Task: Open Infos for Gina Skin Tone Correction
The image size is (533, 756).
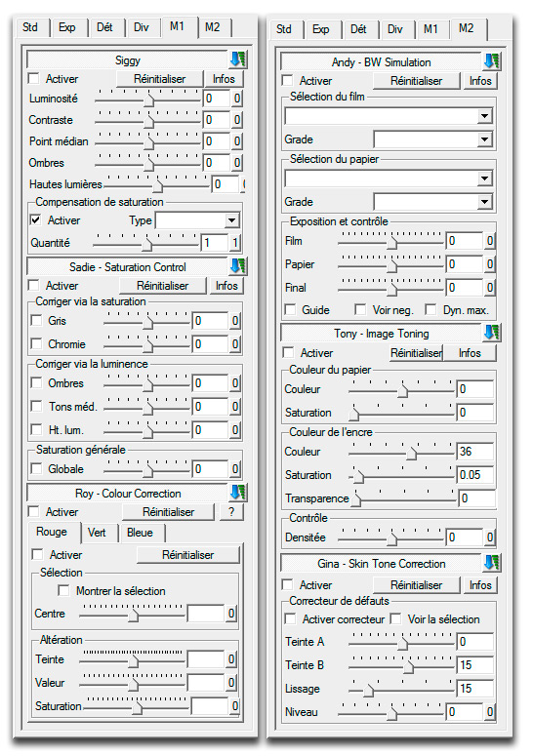Action: [x=480, y=585]
